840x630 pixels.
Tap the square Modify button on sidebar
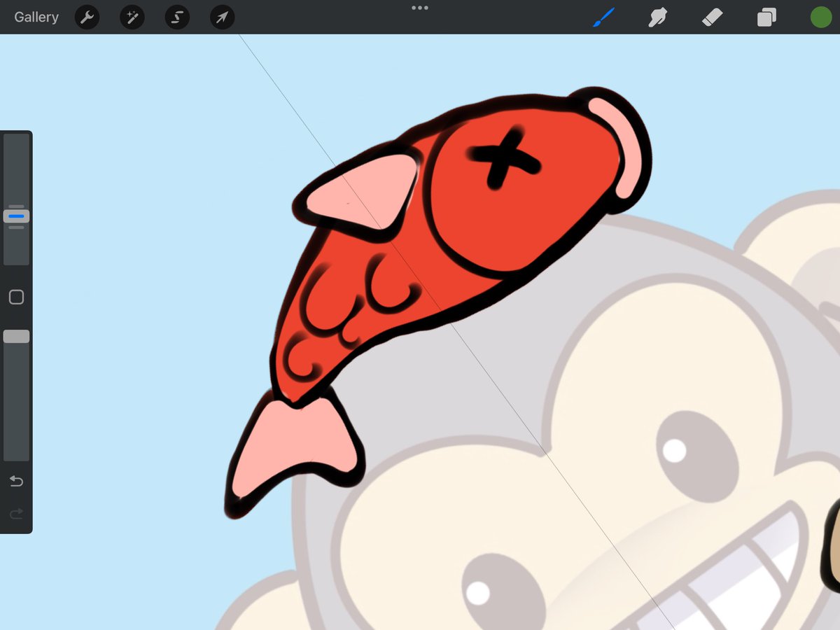click(16, 297)
